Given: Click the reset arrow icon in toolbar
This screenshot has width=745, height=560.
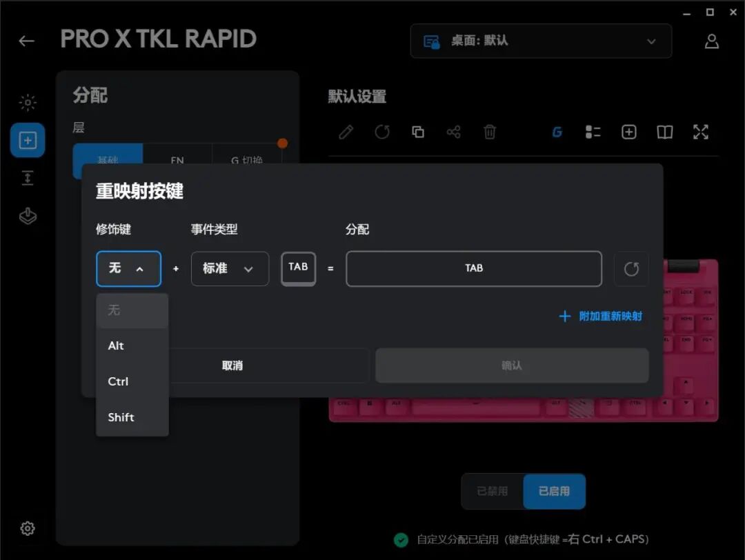Looking at the screenshot, I should [382, 132].
